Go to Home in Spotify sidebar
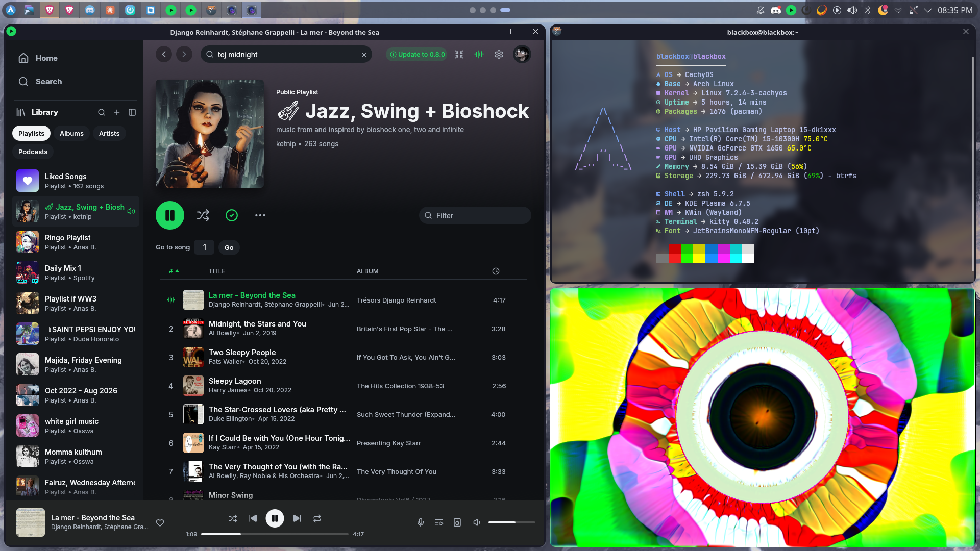The width and height of the screenshot is (980, 551). 38,58
